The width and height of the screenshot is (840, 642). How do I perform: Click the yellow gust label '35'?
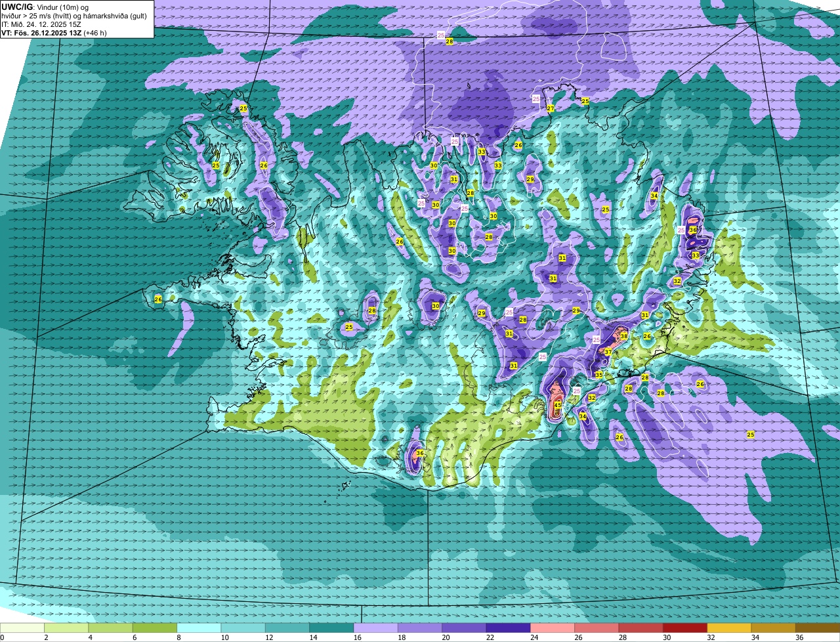pyautogui.click(x=598, y=375)
